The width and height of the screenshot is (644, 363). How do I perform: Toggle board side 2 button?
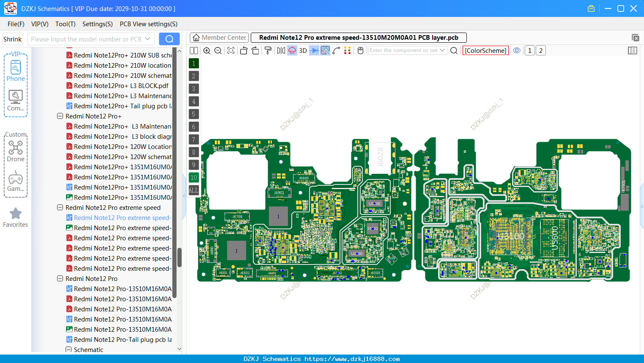point(540,50)
